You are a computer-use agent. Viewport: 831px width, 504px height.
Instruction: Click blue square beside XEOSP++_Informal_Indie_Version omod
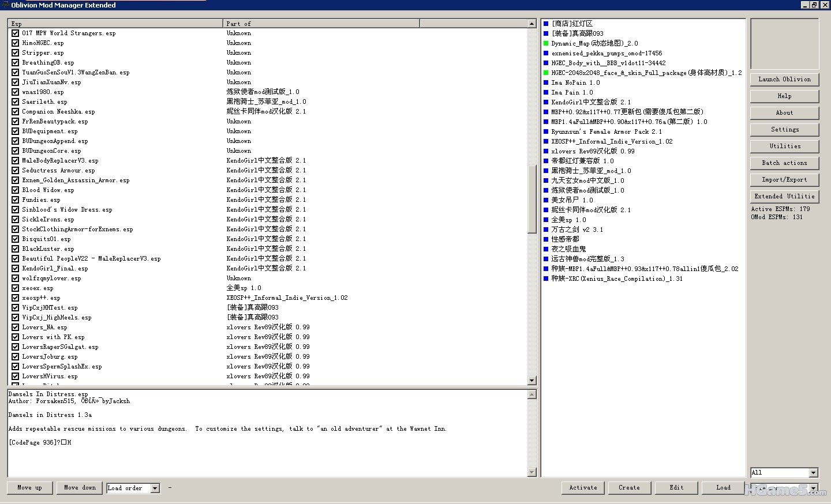pyautogui.click(x=546, y=141)
